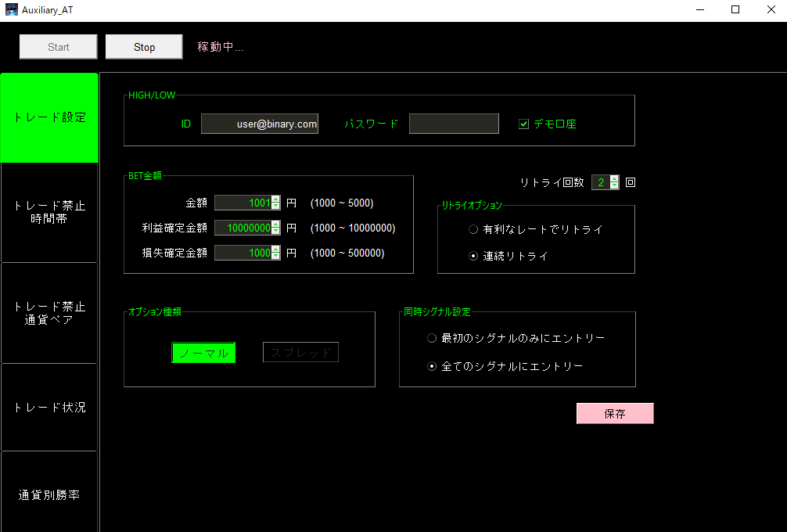This screenshot has width=787, height=532.
Task: Toggle the デモ口座 checkbox
Action: pos(523,124)
